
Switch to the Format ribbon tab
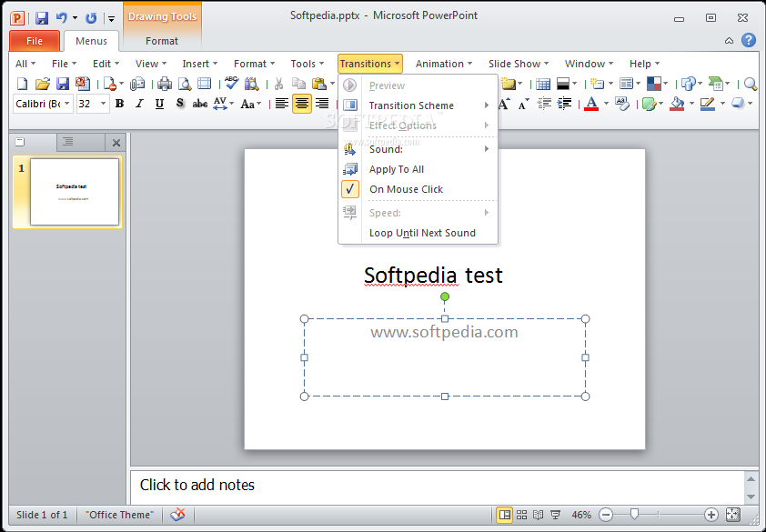point(162,41)
